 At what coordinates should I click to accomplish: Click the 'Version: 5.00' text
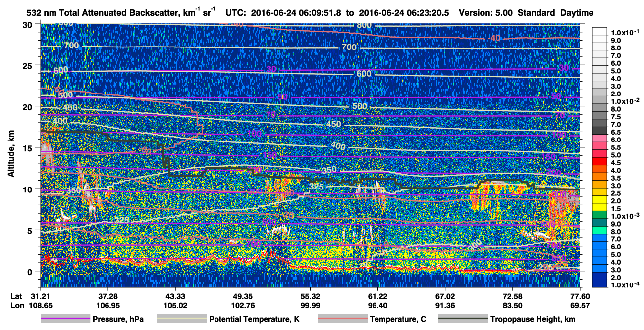[x=486, y=13]
